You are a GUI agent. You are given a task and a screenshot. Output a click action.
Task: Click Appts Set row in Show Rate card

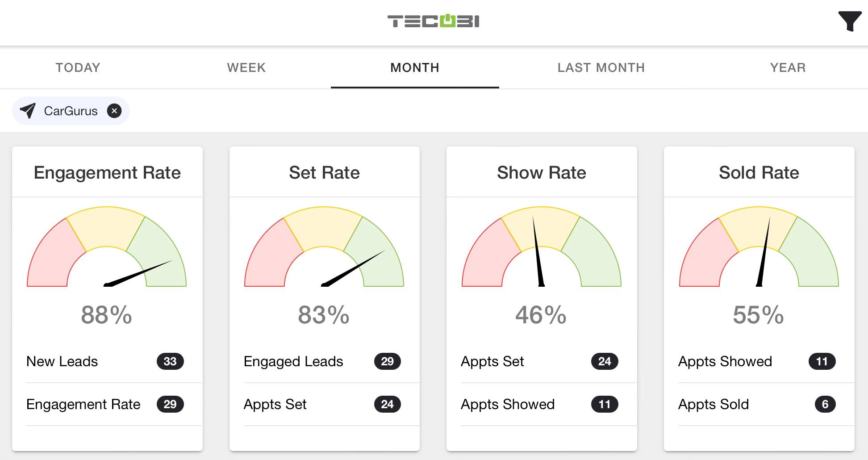coord(492,361)
